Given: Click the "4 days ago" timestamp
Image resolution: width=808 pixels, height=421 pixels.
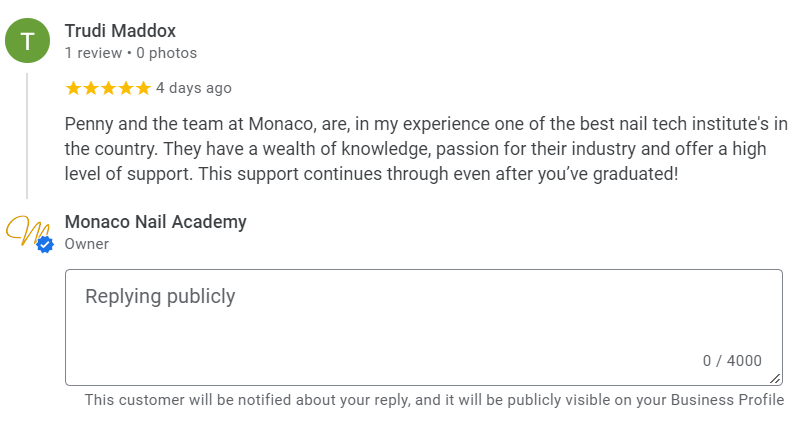Looking at the screenshot, I should 194,88.
